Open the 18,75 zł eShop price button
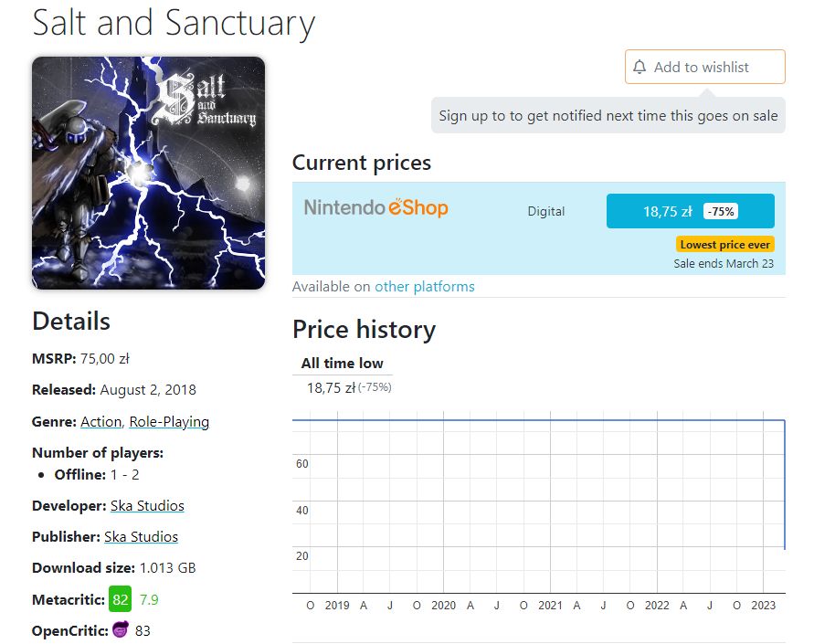The width and height of the screenshot is (814, 644). point(690,211)
